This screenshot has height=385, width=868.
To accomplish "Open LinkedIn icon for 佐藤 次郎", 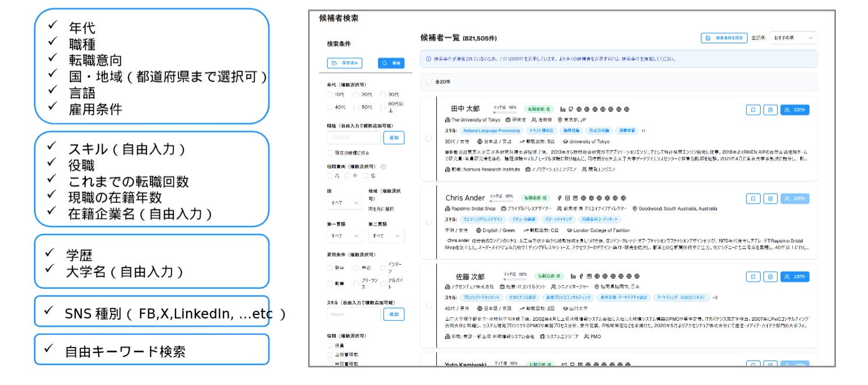I will click(574, 276).
